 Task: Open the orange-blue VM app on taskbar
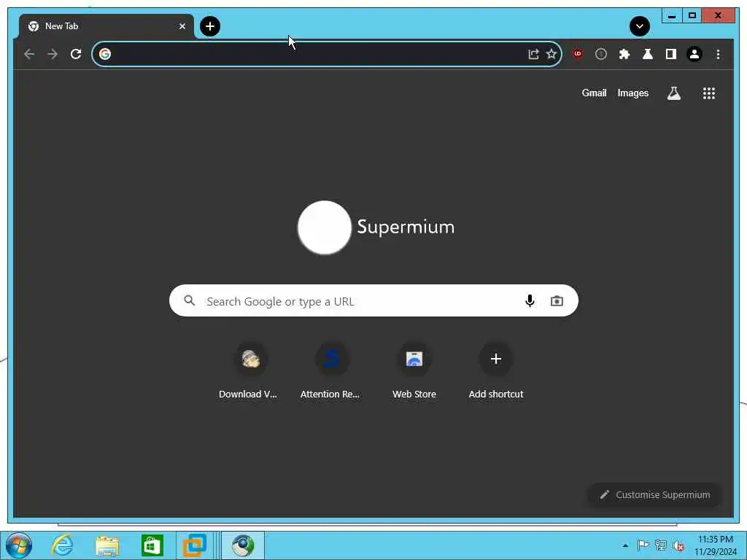pos(195,545)
